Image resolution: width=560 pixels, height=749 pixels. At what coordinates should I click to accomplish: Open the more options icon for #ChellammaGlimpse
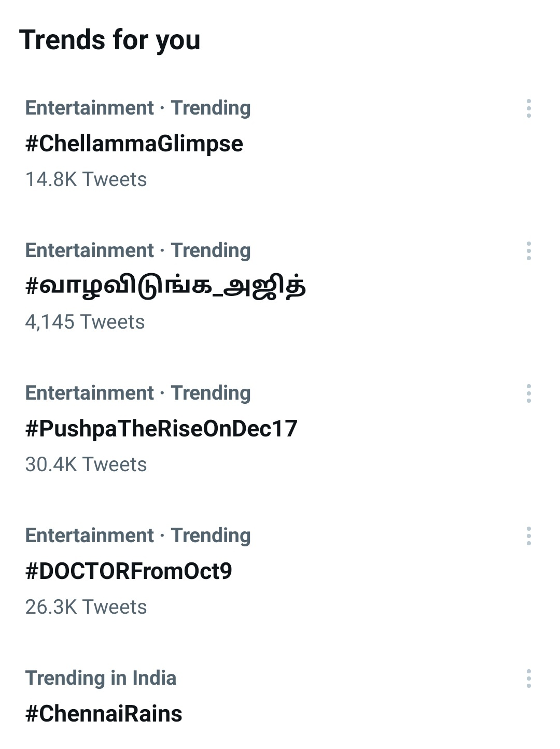pos(529,109)
